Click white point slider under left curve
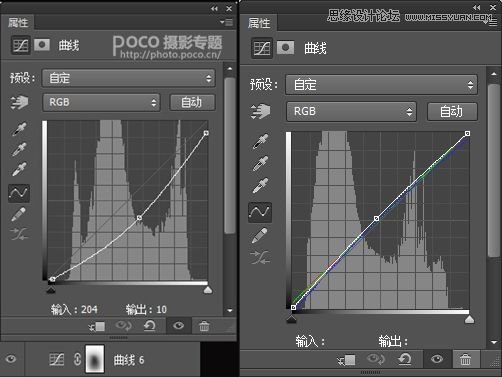Viewport: 502px width, 377px height. coord(208,290)
